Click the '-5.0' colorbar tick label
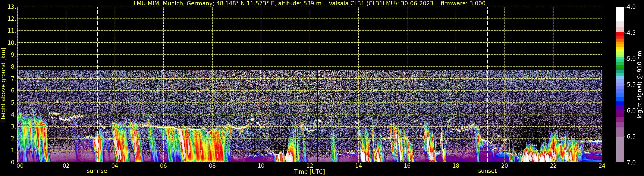 point(630,59)
